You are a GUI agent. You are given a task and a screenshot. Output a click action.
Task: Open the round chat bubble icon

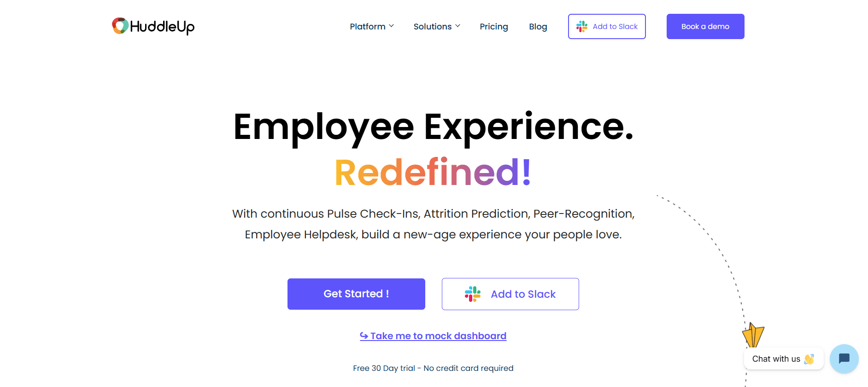(x=844, y=358)
